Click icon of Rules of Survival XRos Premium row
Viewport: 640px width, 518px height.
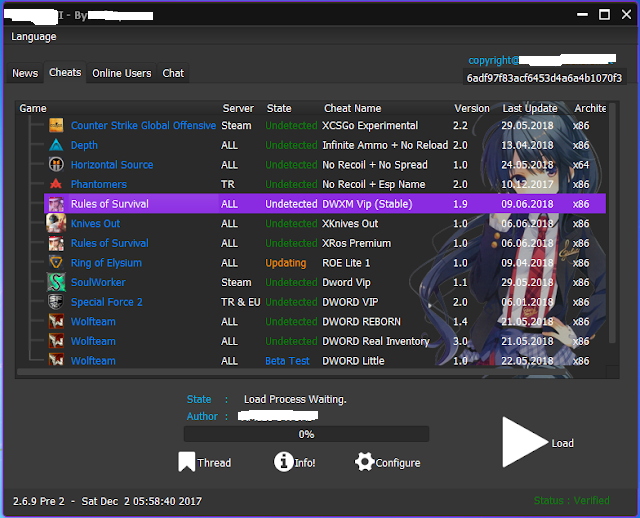coord(56,243)
